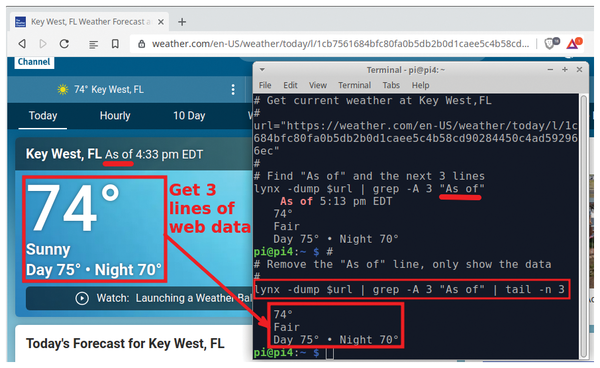
Task: Click Day 75° • Night 70° on webpage
Action: (x=94, y=270)
